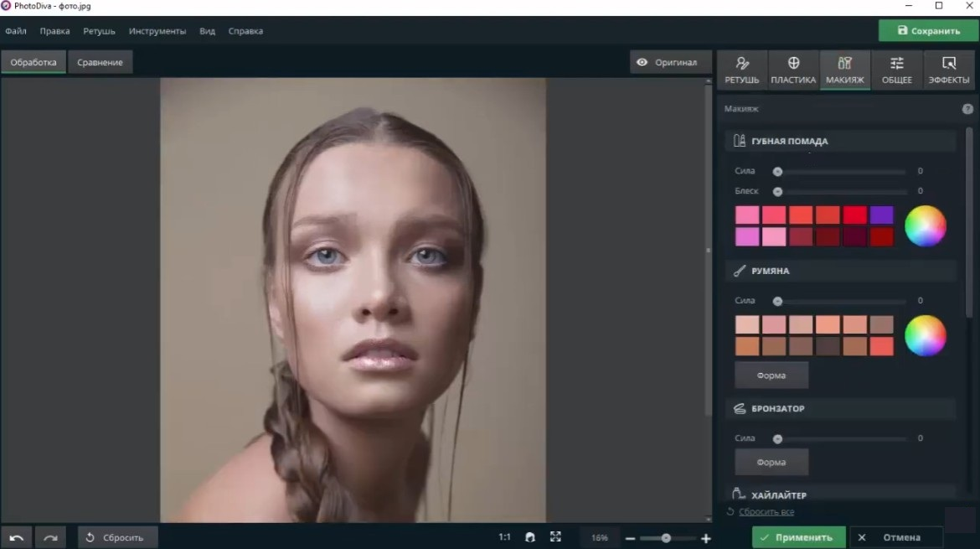Open the Вид menu
This screenshot has height=549, width=980.
tap(208, 31)
